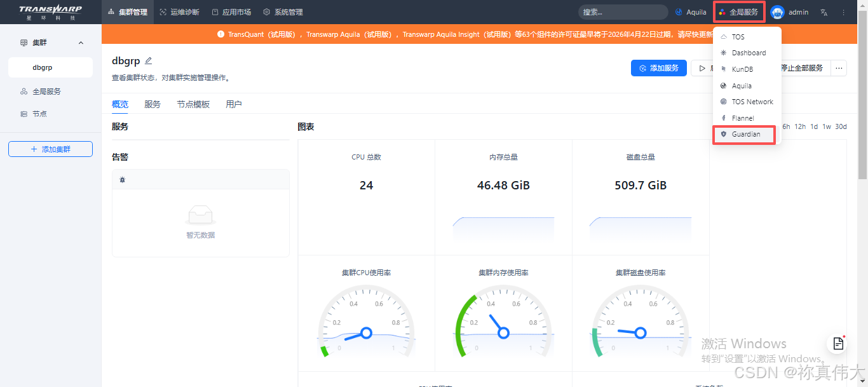Select Dashboard from the global services menu
868x387 pixels.
pos(747,53)
